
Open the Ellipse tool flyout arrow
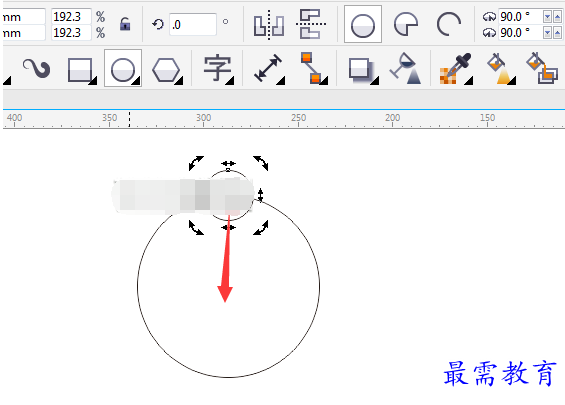[x=136, y=81]
